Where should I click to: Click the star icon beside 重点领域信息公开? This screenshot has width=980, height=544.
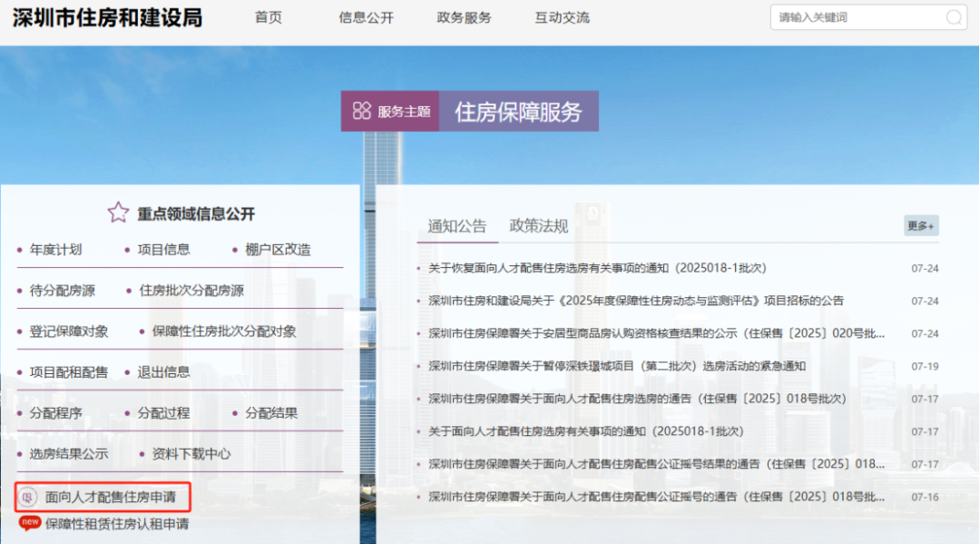tap(118, 213)
